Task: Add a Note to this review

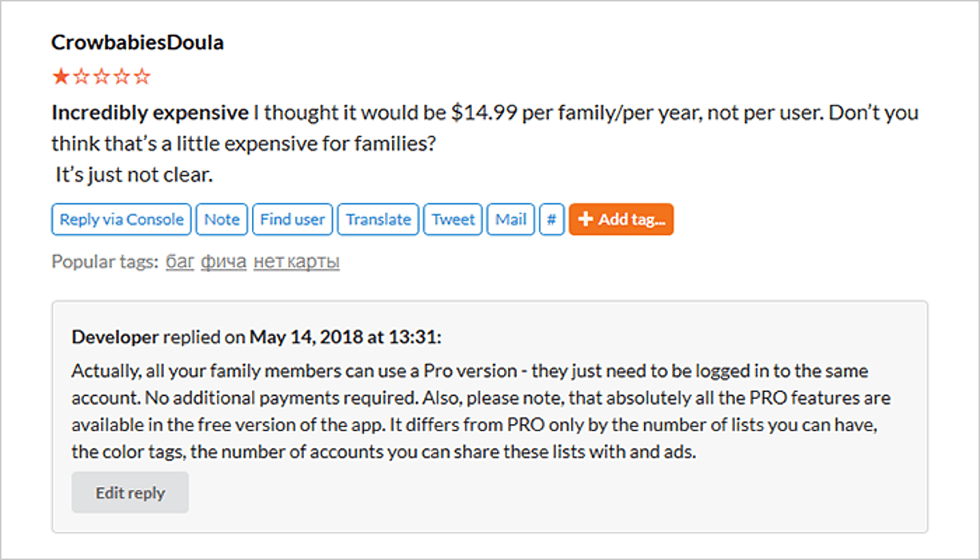Action: point(222,219)
